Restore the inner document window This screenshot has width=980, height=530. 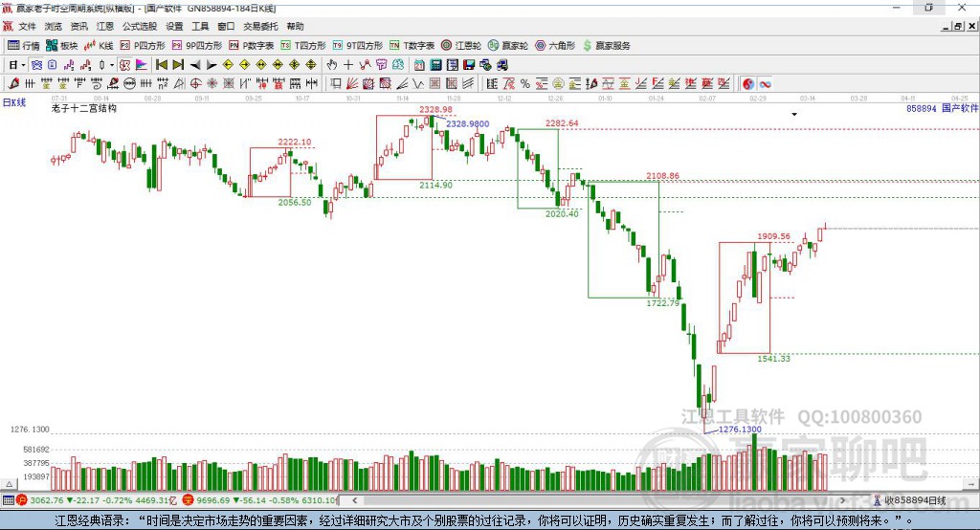pos(959,26)
